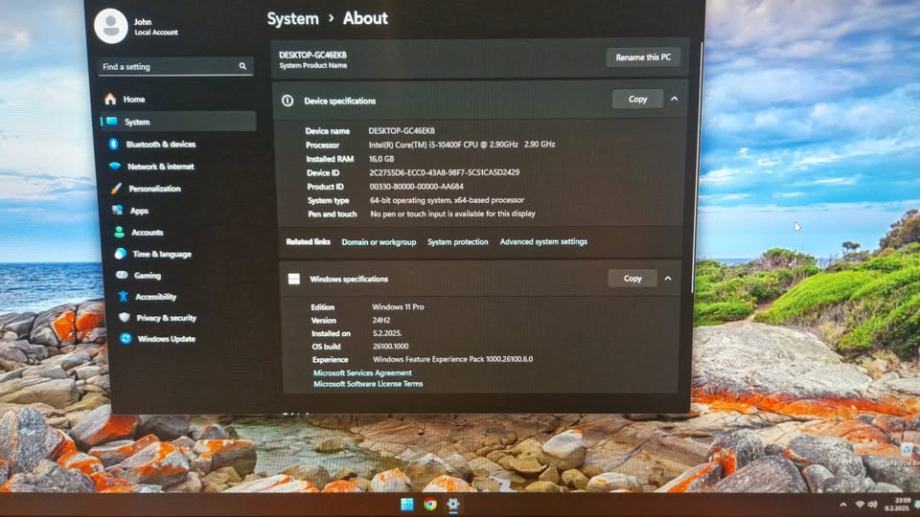Click the Processor value text
This screenshot has height=517, width=920.
click(462, 144)
